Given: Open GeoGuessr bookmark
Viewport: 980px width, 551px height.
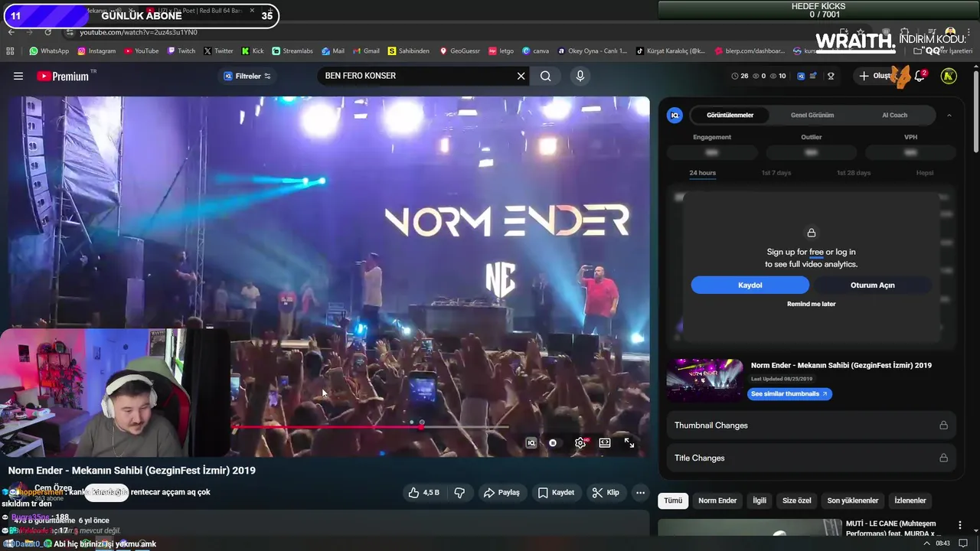Looking at the screenshot, I should tap(459, 51).
